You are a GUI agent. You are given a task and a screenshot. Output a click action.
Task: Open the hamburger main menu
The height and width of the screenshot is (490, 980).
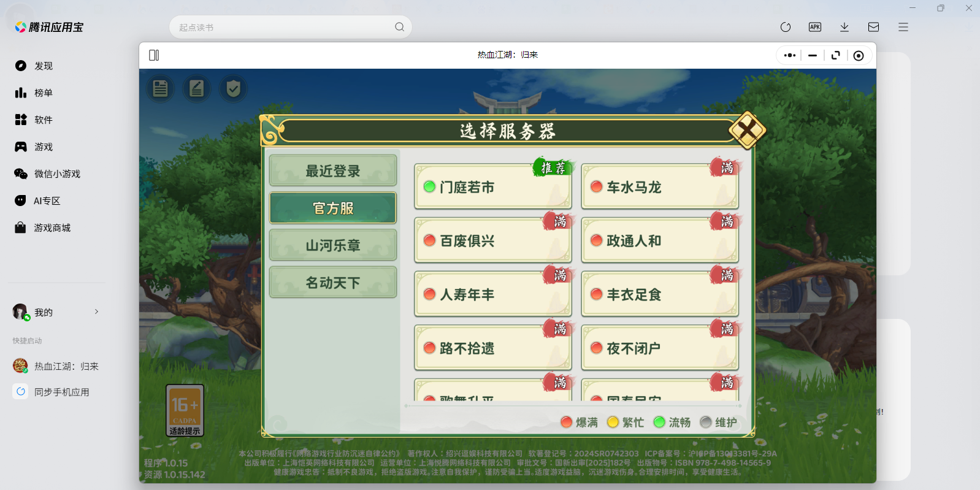click(903, 27)
